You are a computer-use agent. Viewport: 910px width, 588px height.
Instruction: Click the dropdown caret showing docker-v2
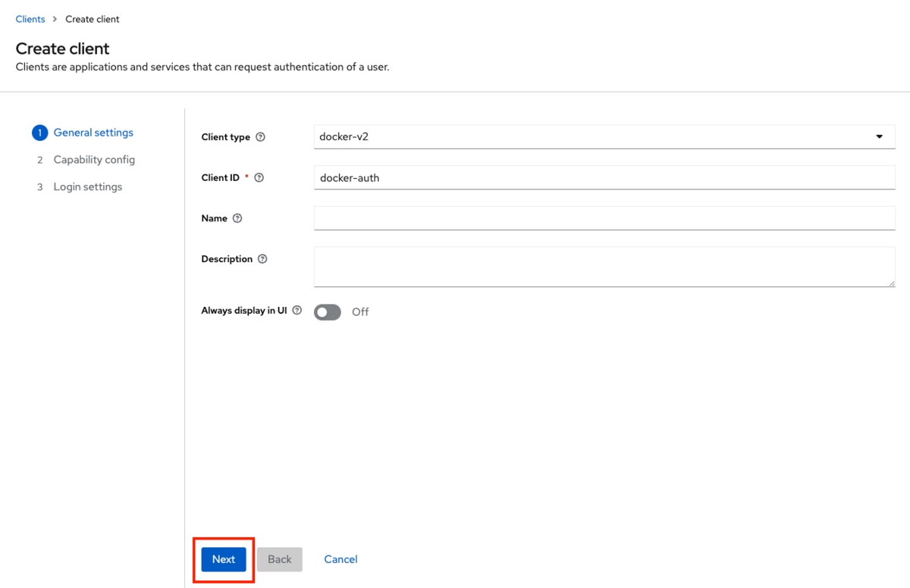878,136
